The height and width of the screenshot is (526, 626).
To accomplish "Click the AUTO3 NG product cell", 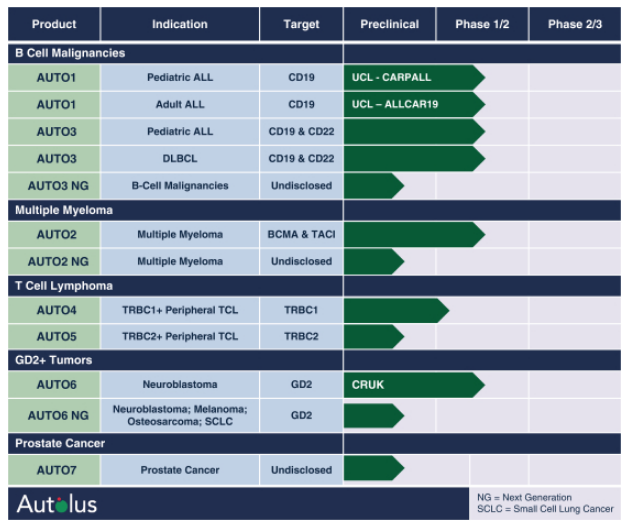I will tap(54, 186).
